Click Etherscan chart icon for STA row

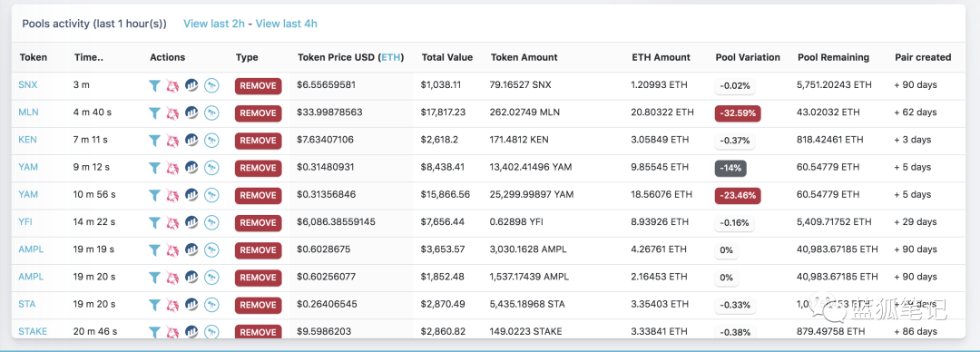tap(191, 305)
